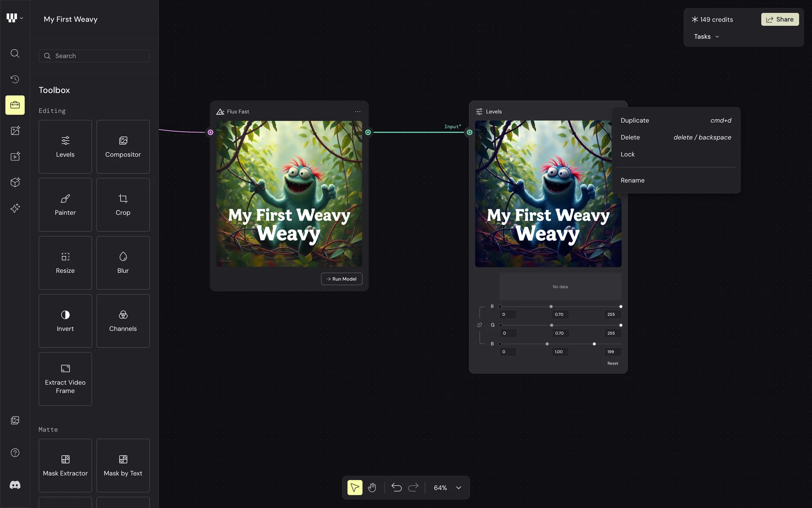The height and width of the screenshot is (508, 812).
Task: Activate the hand pan tool
Action: [372, 488]
